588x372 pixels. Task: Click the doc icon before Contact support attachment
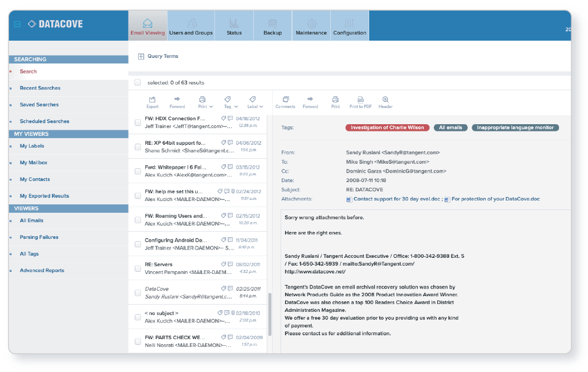pos(349,199)
